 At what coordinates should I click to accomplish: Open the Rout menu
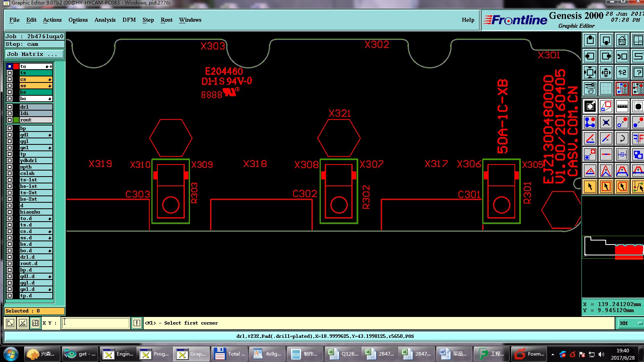[x=167, y=20]
